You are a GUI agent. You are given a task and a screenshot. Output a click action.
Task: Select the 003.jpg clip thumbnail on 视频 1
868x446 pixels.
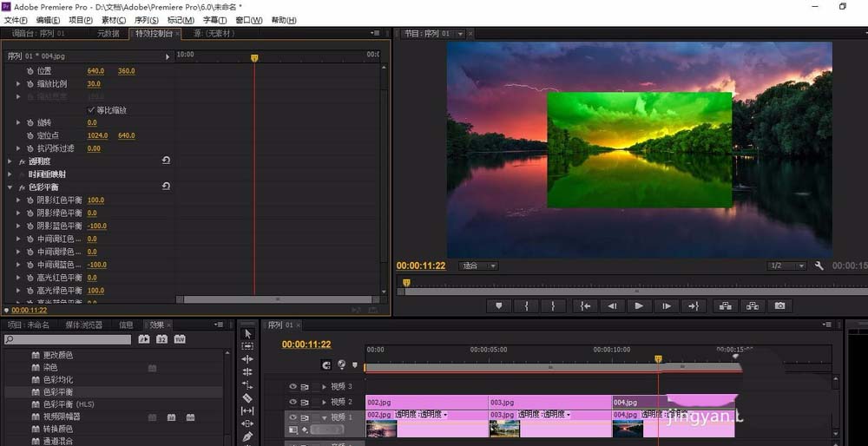pyautogui.click(x=504, y=429)
